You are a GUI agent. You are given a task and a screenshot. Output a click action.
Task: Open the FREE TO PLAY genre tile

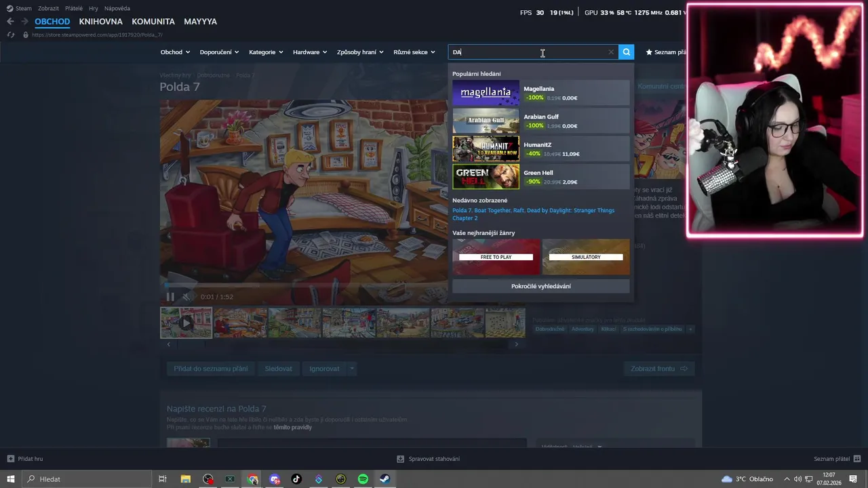496,257
